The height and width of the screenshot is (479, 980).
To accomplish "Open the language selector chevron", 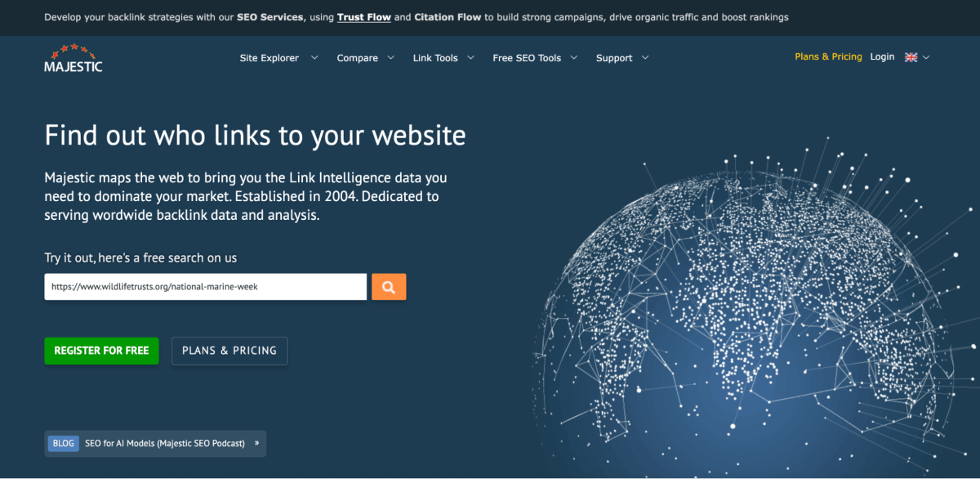I will pos(926,57).
